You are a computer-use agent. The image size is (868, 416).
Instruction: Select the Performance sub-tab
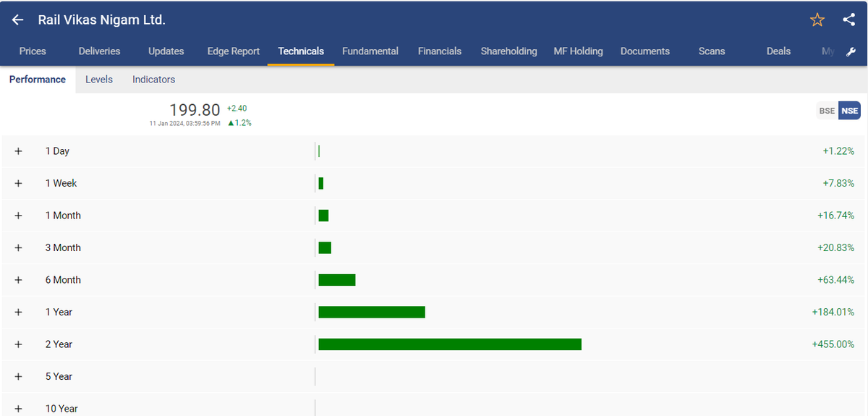(38, 80)
